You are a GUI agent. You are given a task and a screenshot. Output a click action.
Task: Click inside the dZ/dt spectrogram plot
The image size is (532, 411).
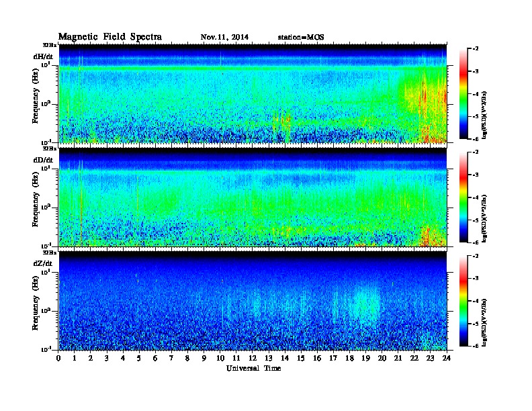(253, 301)
